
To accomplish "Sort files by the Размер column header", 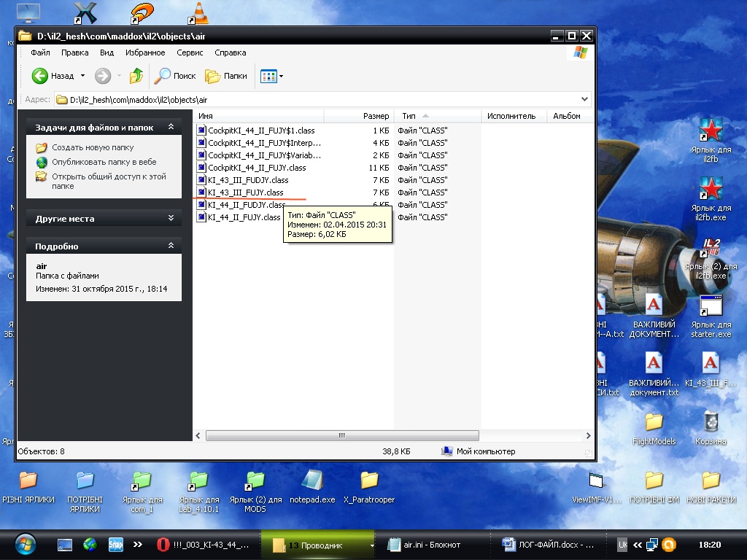I will [x=376, y=116].
